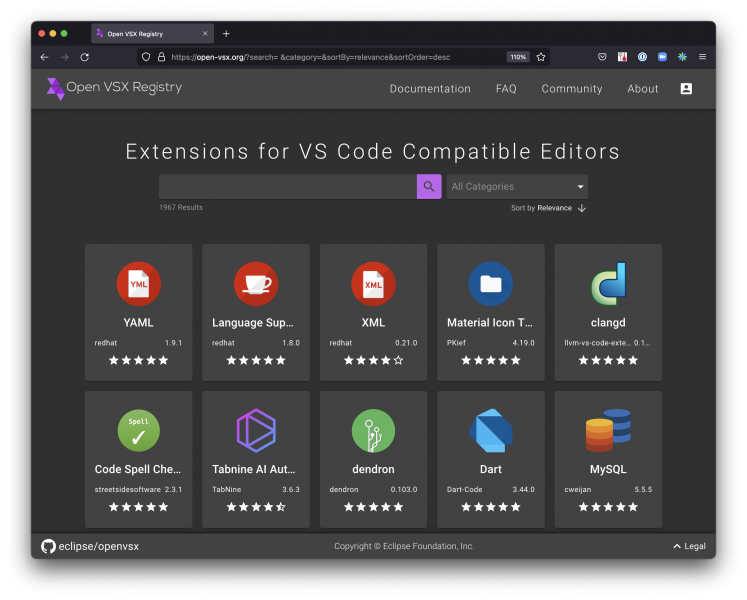Open the eclipse/openvsx repository link
Viewport: 747px width, 600px height.
[x=99, y=546]
